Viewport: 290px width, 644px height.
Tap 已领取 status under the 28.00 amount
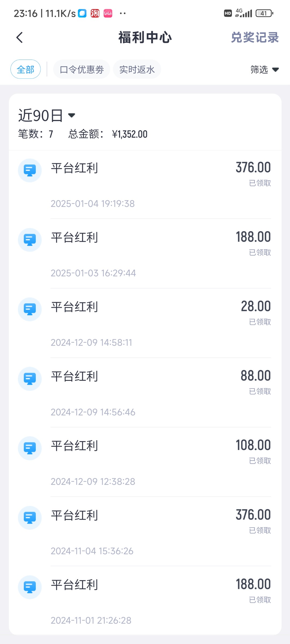coord(260,322)
